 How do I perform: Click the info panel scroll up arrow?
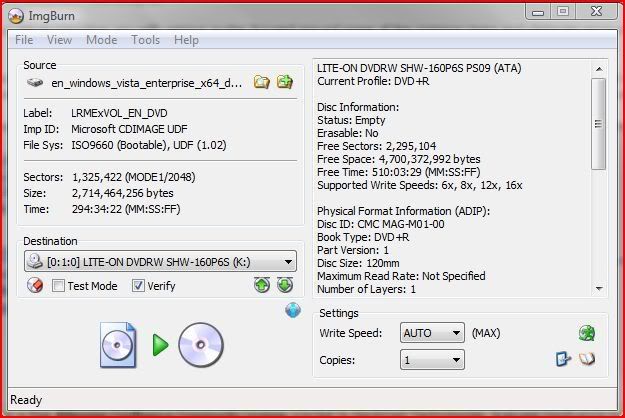click(599, 69)
